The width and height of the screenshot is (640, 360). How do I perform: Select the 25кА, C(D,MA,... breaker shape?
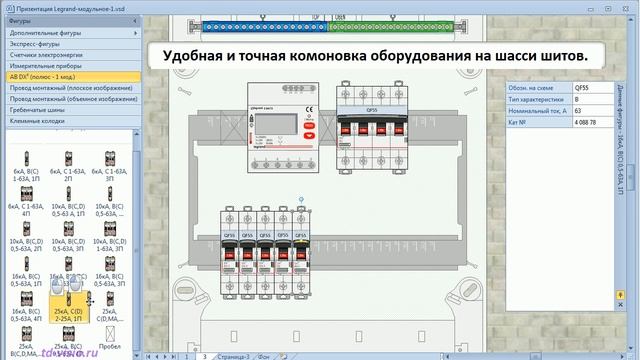point(109,307)
